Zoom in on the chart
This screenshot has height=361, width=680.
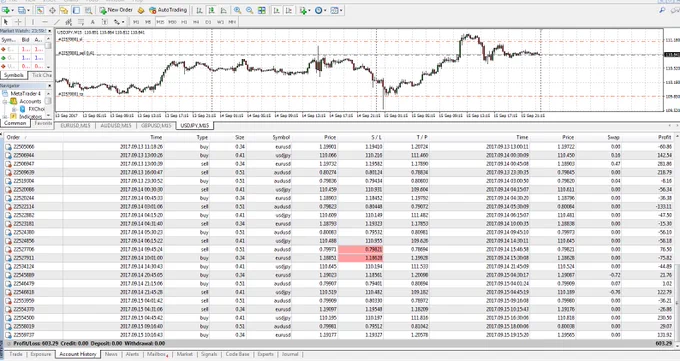click(238, 10)
